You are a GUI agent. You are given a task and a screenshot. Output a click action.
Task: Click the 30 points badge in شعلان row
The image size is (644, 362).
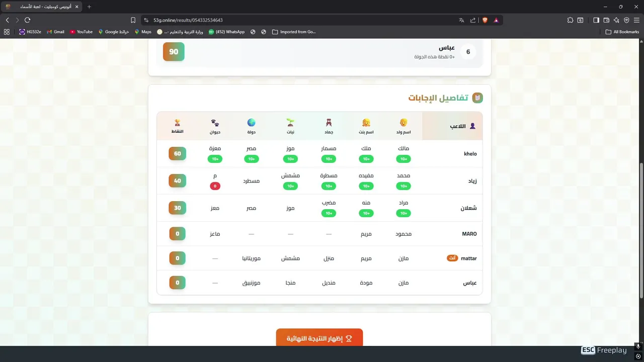(178, 208)
